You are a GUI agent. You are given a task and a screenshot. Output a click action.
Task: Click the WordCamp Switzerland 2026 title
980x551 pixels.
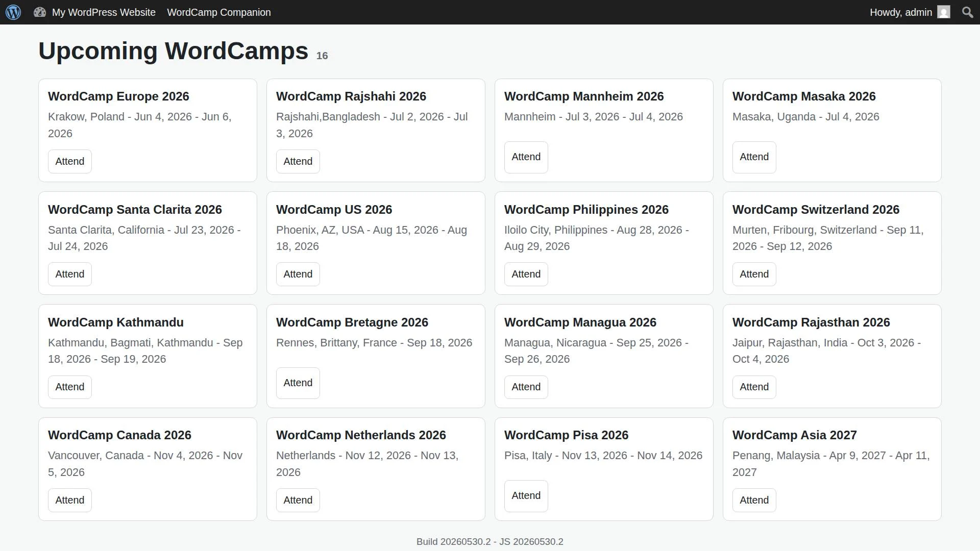pyautogui.click(x=816, y=210)
